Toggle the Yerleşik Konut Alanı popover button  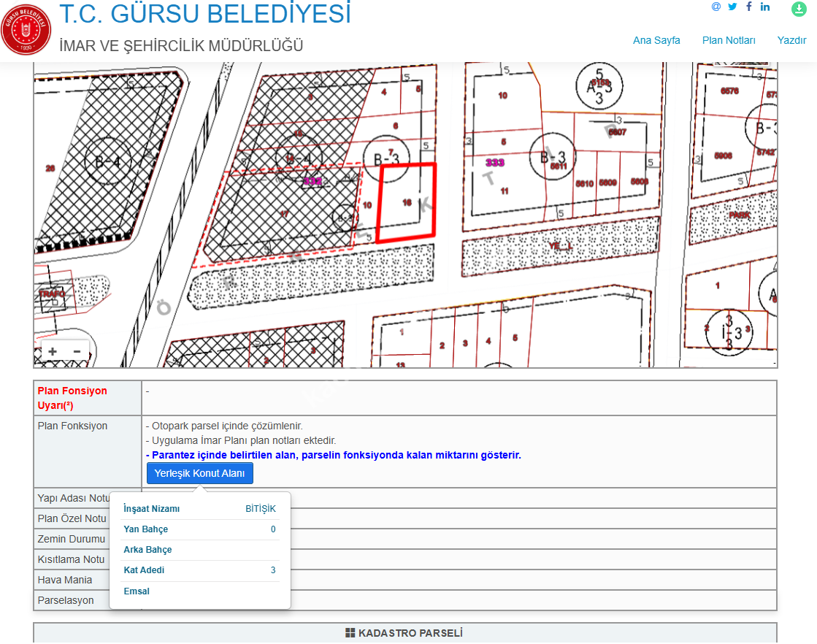pos(199,473)
